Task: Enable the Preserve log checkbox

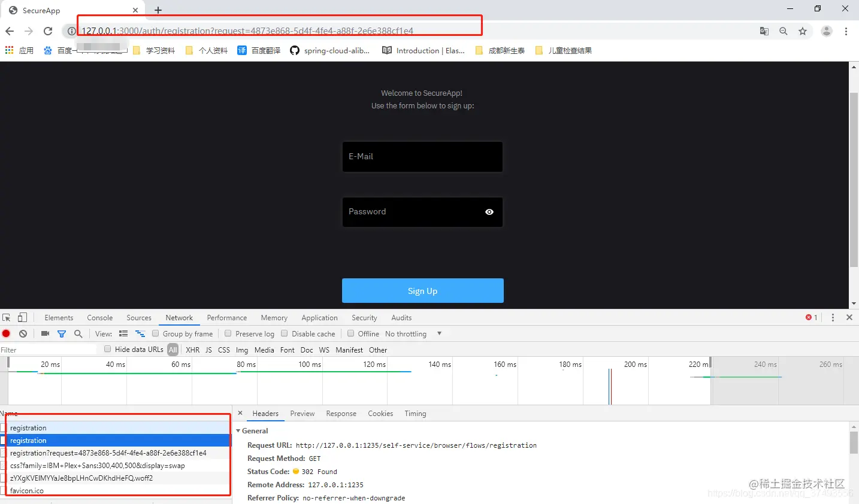Action: [228, 333]
